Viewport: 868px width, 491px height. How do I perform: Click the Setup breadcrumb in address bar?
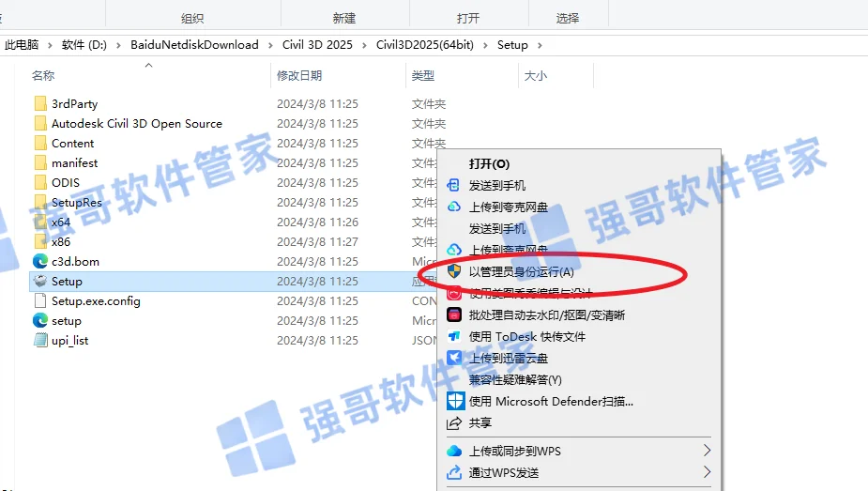(x=512, y=45)
